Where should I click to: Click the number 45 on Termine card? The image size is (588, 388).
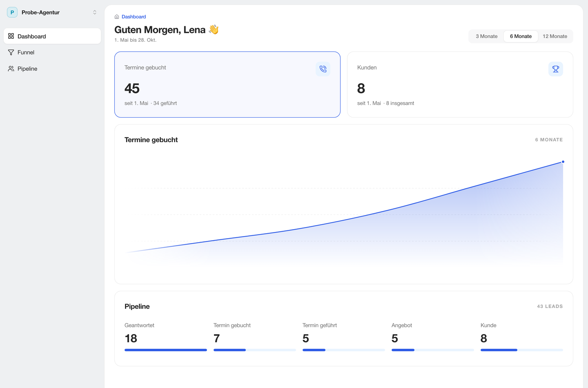132,88
